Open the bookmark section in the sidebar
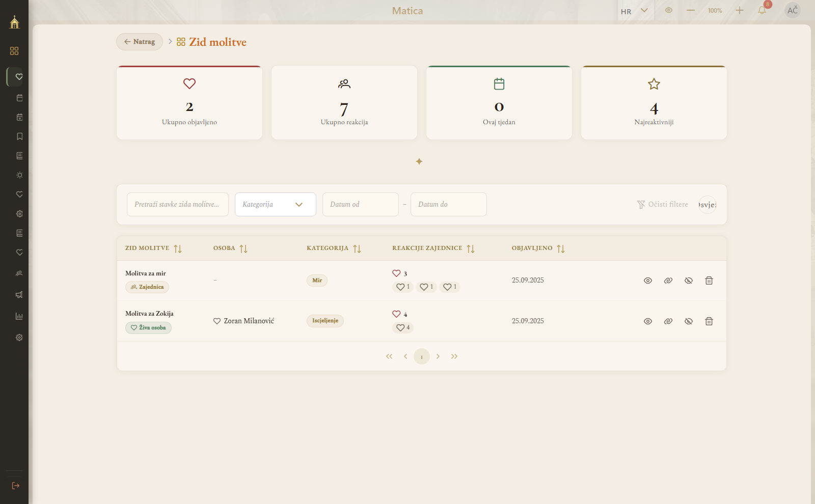This screenshot has height=504, width=815. click(x=19, y=136)
